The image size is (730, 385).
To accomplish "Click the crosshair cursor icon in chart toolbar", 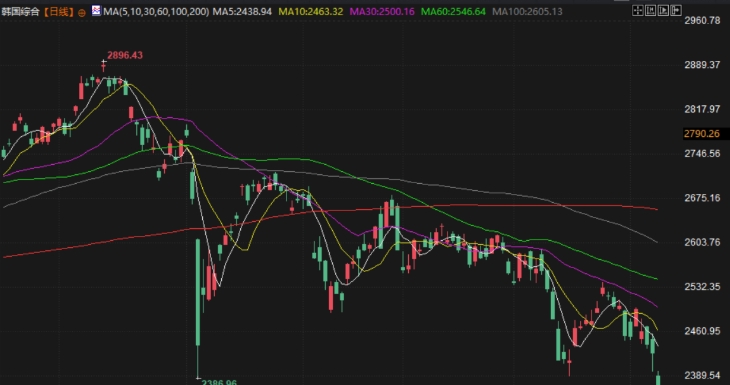I will (638, 10).
